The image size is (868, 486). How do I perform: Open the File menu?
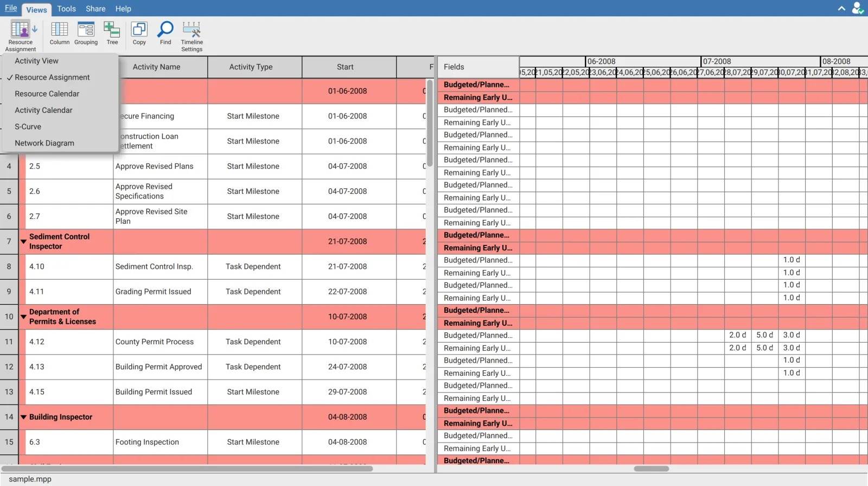[x=11, y=8]
